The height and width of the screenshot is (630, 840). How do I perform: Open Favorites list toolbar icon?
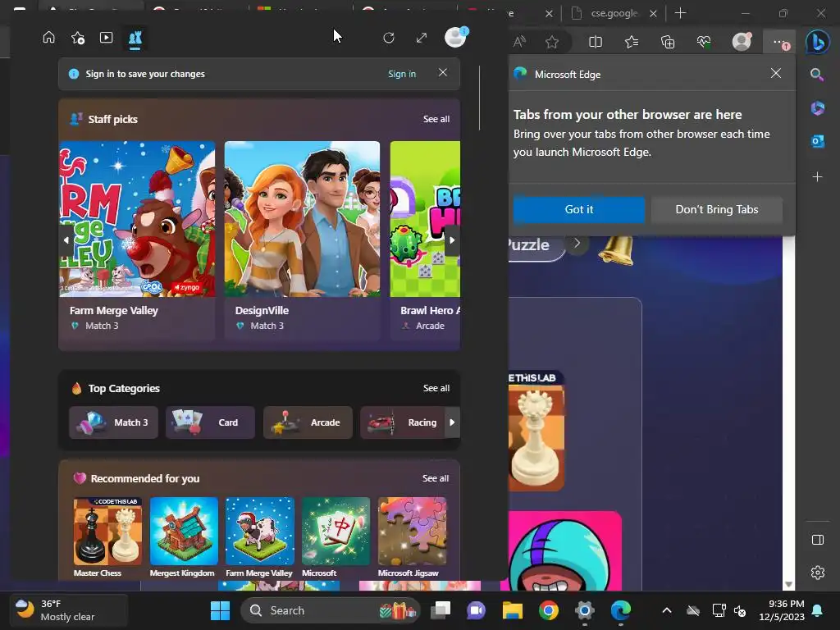(x=632, y=42)
